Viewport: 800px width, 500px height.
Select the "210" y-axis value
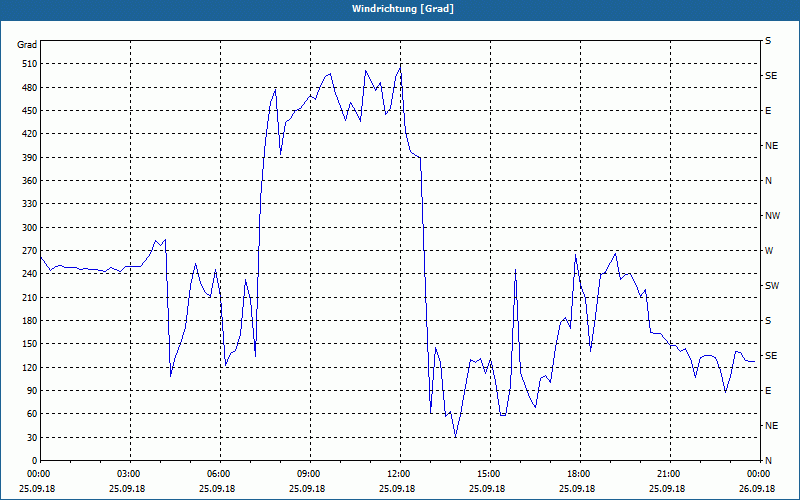pos(30,297)
